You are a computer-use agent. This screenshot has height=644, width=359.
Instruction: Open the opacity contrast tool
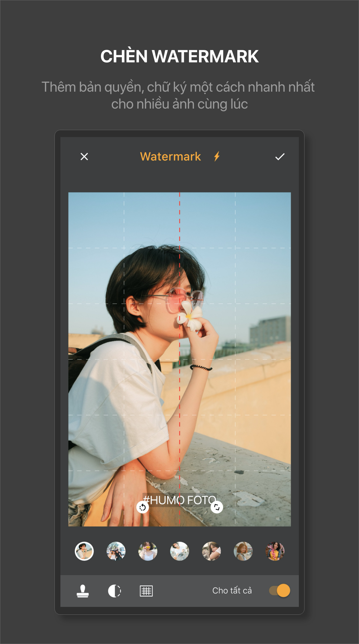pyautogui.click(x=114, y=591)
